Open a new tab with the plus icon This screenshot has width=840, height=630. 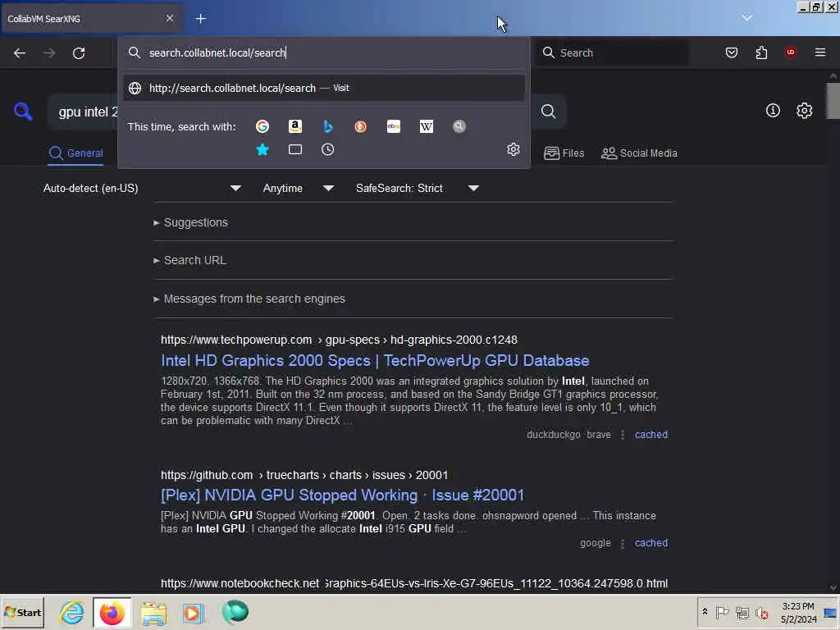(x=201, y=19)
